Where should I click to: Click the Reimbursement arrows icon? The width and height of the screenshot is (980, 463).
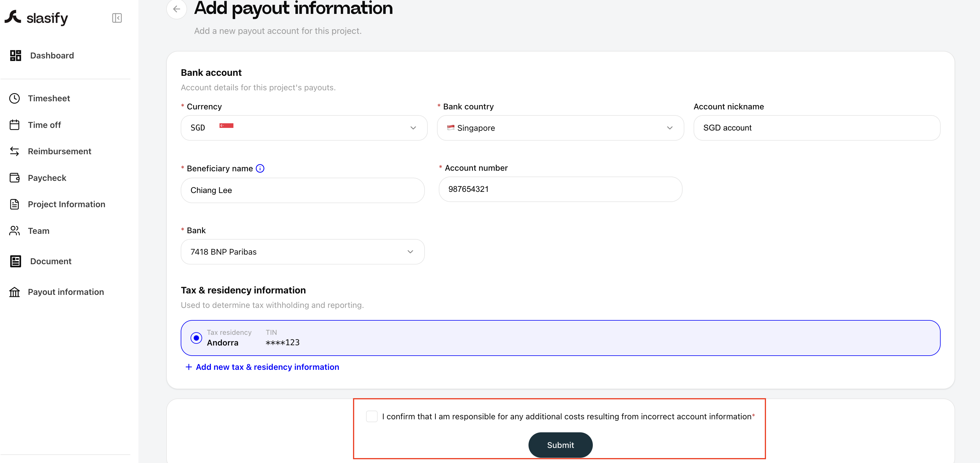(x=14, y=151)
